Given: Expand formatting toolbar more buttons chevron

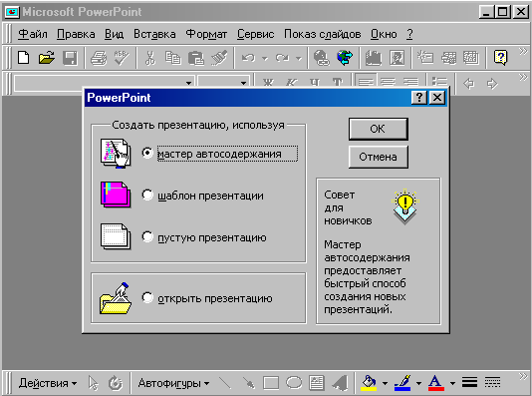Looking at the screenshot, I should [523, 77].
